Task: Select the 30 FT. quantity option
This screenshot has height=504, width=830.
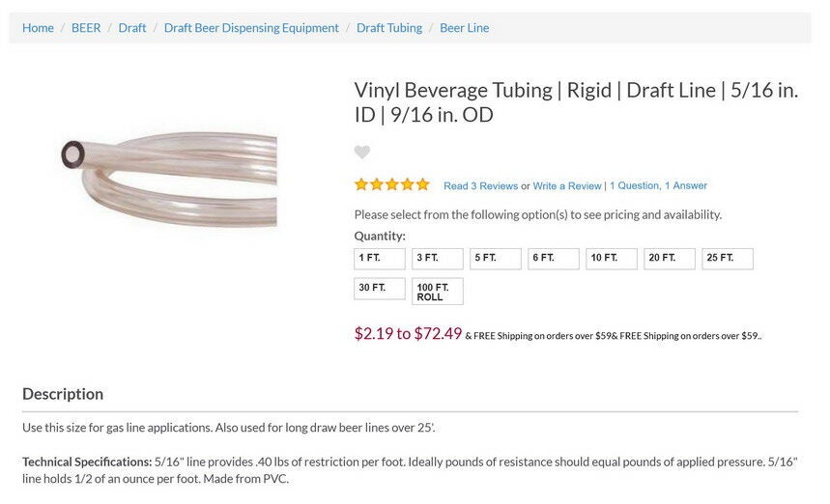Action: 380,289
